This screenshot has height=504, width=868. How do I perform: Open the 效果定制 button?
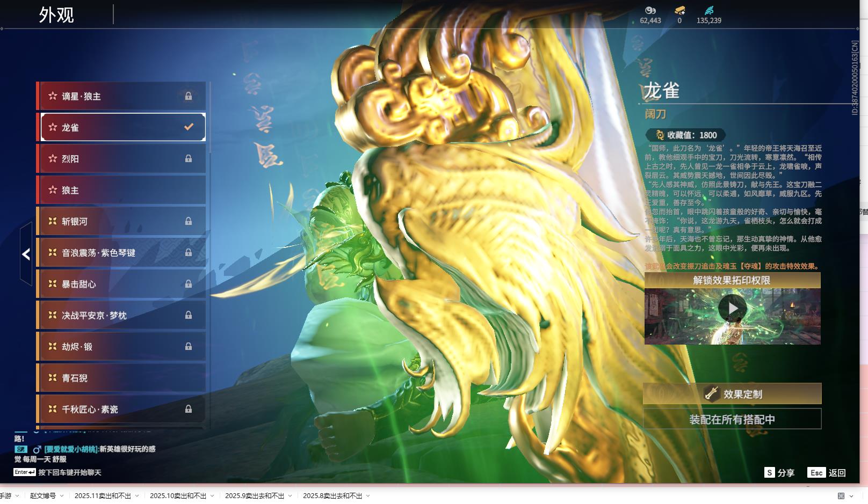pos(732,394)
